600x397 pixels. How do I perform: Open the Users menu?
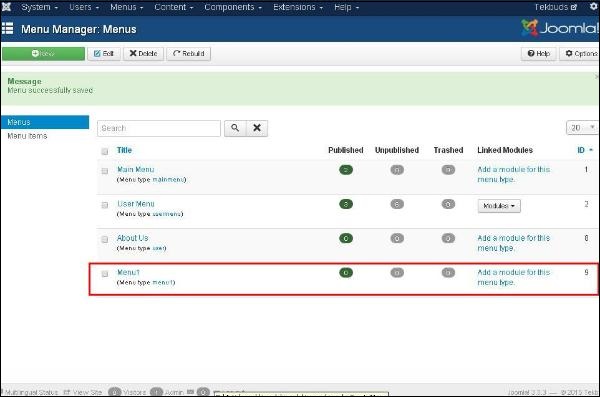tap(84, 7)
